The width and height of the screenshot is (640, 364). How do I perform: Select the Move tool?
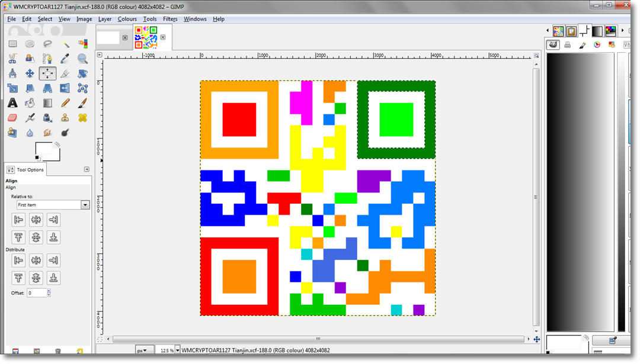tap(30, 73)
